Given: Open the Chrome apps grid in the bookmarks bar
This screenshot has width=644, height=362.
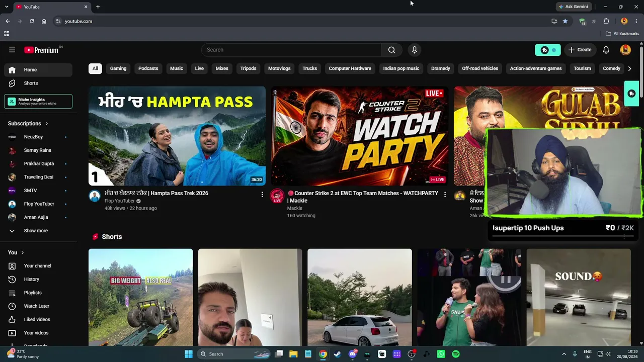Looking at the screenshot, I should coord(7,34).
